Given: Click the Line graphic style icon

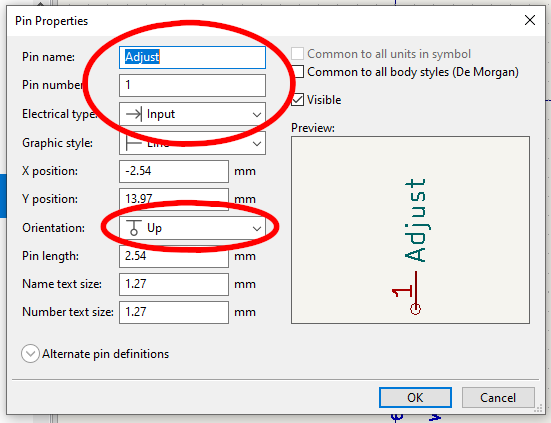Looking at the screenshot, I should [x=134, y=143].
